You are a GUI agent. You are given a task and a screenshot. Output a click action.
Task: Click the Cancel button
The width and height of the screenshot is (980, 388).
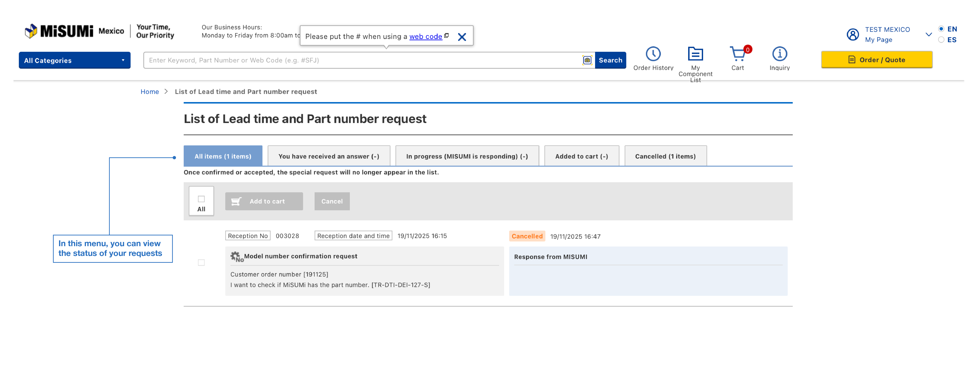tap(332, 201)
